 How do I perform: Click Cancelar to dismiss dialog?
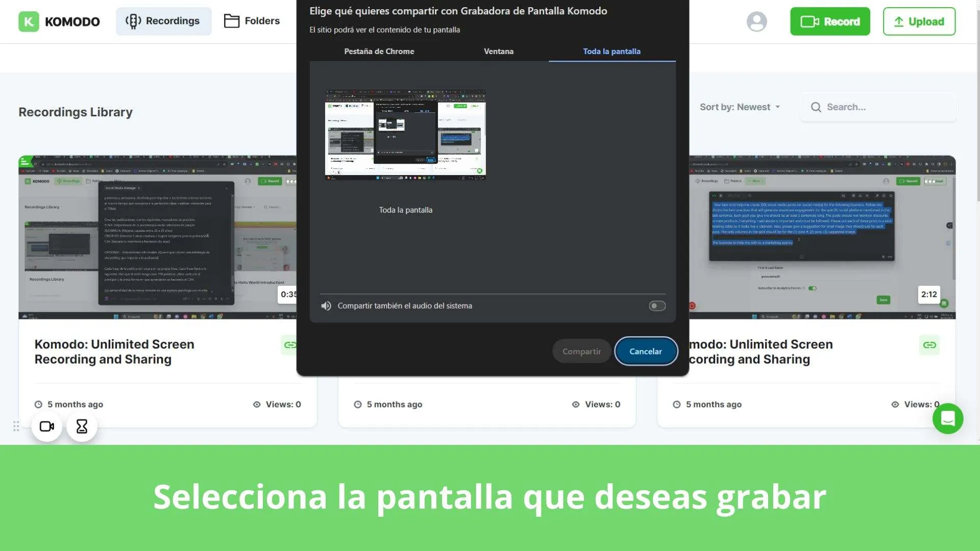click(x=645, y=350)
